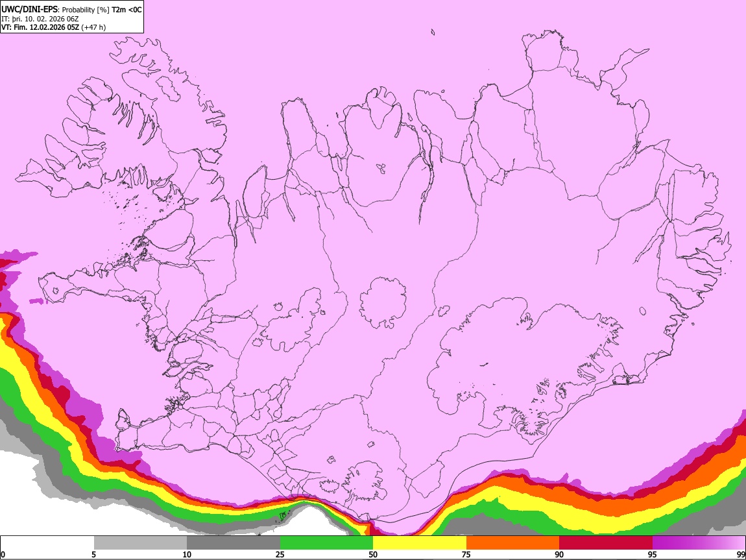Click the legend value '99'
Viewport: 746px width, 560px height.
[x=740, y=554]
